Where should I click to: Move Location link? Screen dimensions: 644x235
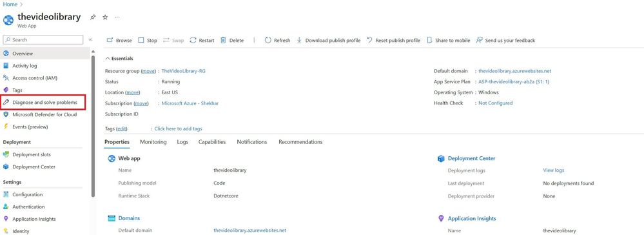[x=132, y=92]
